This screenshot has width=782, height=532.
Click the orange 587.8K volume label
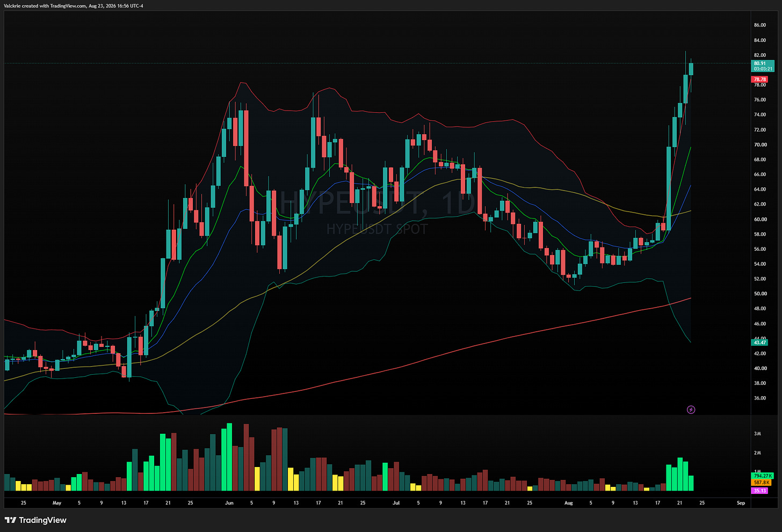pyautogui.click(x=762, y=483)
